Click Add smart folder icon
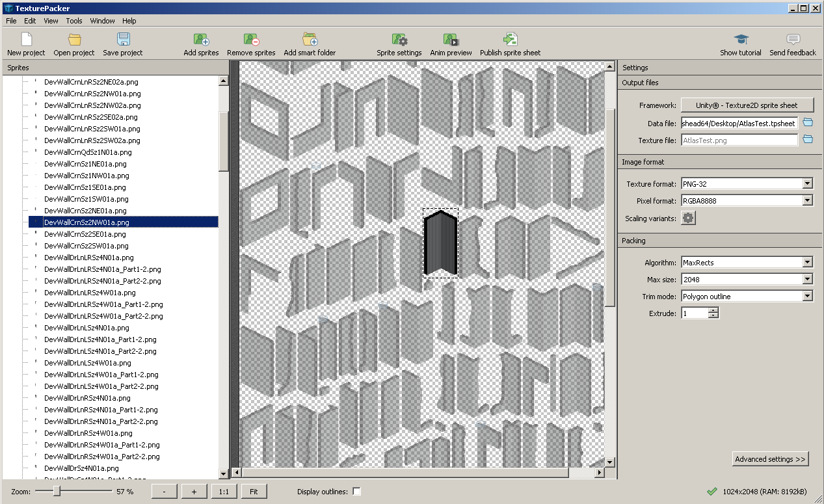The height and width of the screenshot is (504, 824). pyautogui.click(x=310, y=40)
